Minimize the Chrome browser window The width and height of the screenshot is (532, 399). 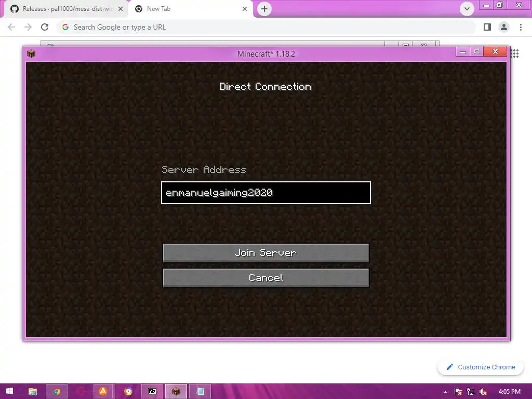tap(486, 5)
